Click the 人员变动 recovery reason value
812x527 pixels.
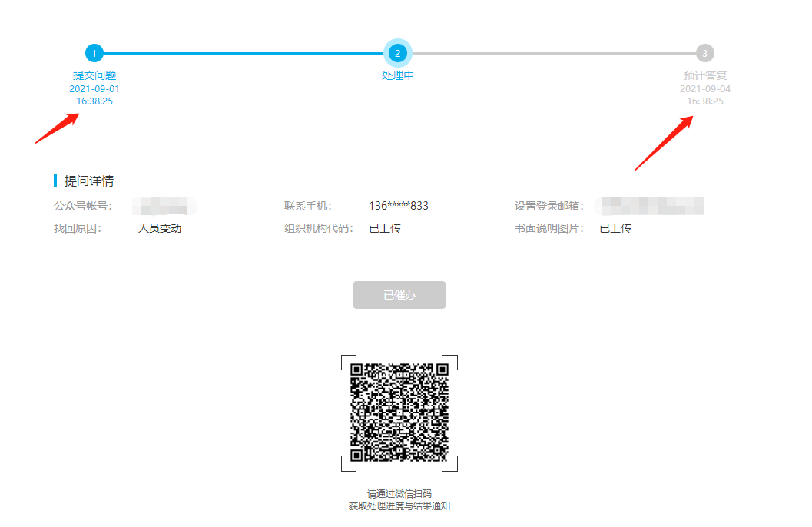point(160,228)
